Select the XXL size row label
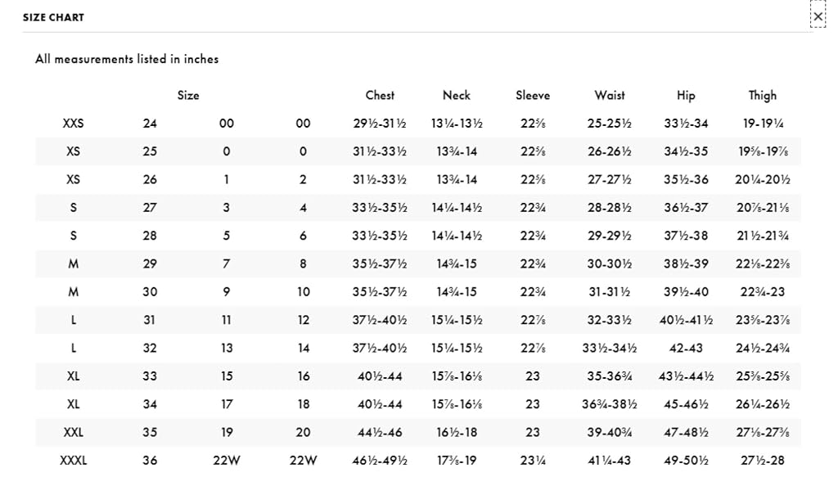Viewport: 838px width, 504px height. [x=73, y=432]
